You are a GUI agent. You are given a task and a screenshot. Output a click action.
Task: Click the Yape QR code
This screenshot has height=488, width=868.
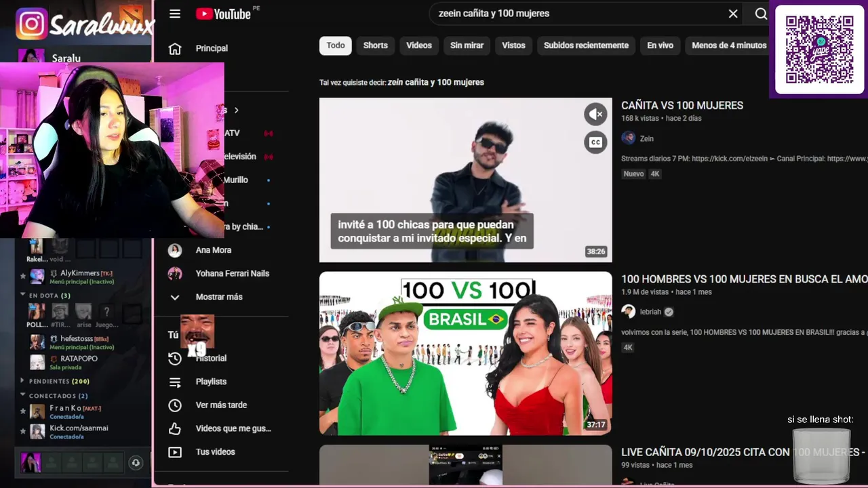[x=819, y=49]
